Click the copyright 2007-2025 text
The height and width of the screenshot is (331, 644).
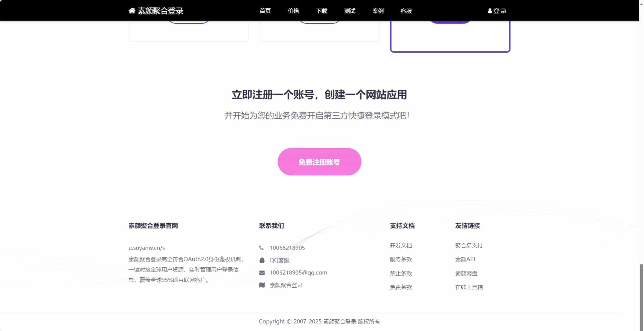(x=319, y=321)
